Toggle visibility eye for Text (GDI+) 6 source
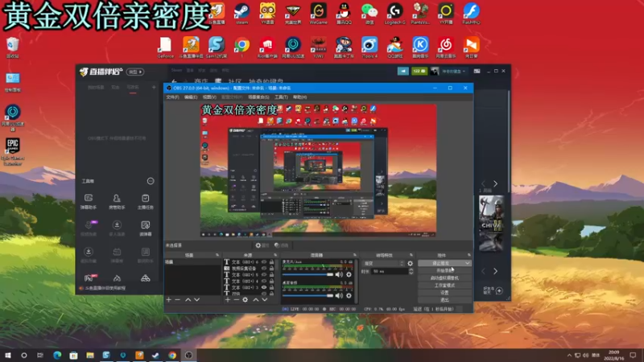644x362 pixels. 264,262
